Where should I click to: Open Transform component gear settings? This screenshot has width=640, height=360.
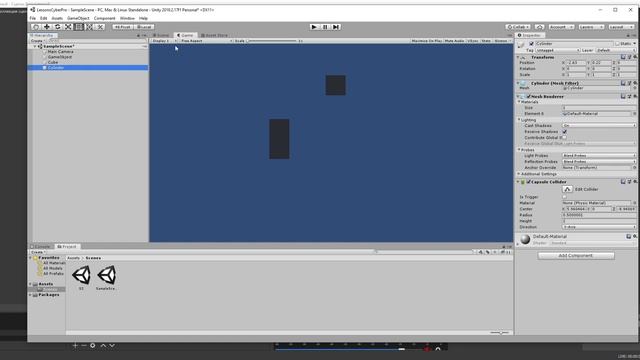[635, 57]
